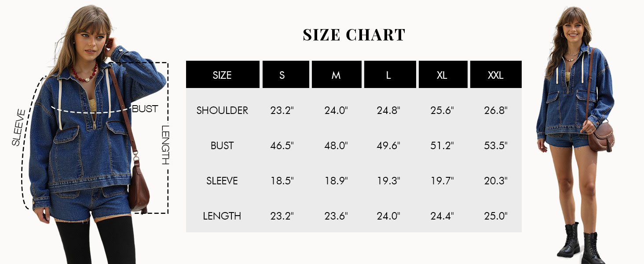This screenshot has width=644, height=264.
Task: Pick the L size column header
Action: 388,75
